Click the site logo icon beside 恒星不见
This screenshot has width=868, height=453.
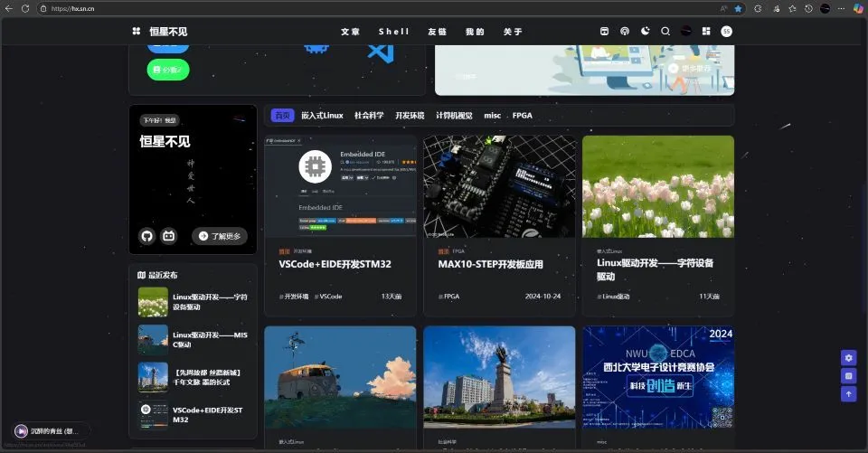[x=137, y=32]
